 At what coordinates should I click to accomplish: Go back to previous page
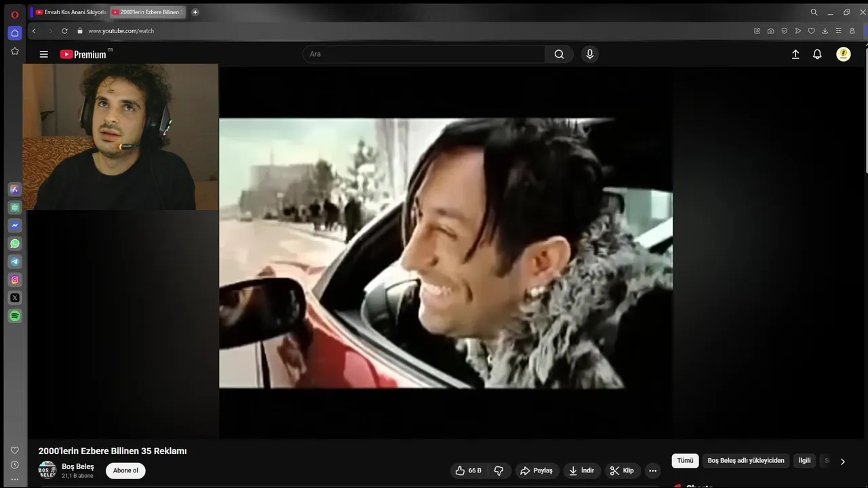click(34, 30)
